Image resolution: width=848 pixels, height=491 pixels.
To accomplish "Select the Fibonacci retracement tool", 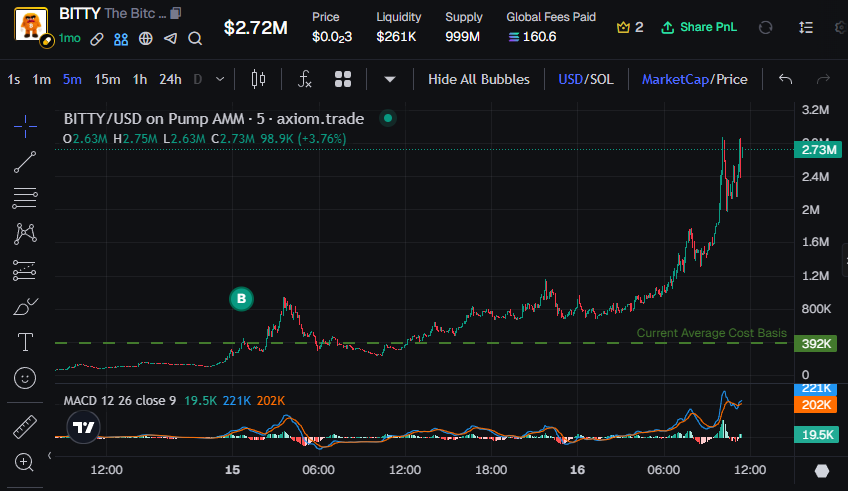I will point(26,195).
